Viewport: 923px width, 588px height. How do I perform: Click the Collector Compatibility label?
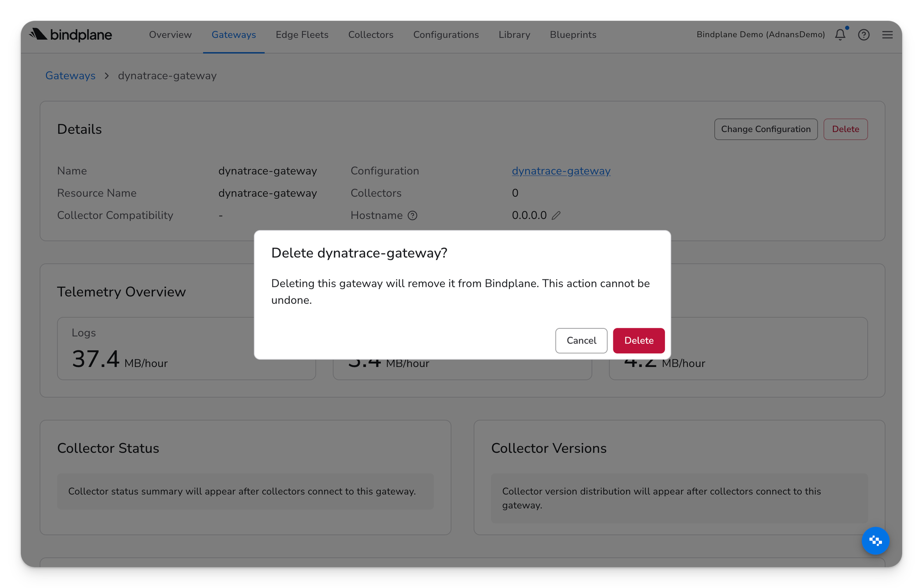115,215
